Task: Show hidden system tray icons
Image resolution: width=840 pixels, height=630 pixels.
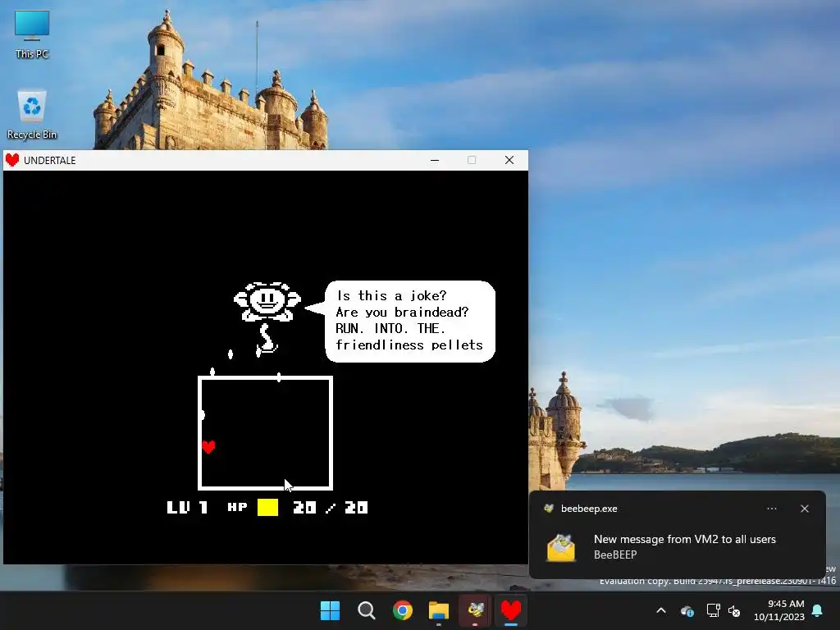Action: pyautogui.click(x=661, y=610)
